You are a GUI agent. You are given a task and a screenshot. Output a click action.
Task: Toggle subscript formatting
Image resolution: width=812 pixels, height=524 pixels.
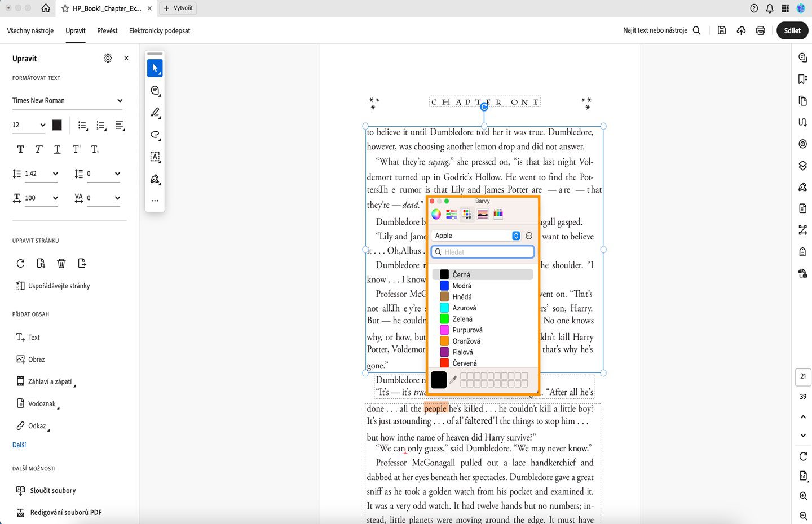click(x=95, y=149)
